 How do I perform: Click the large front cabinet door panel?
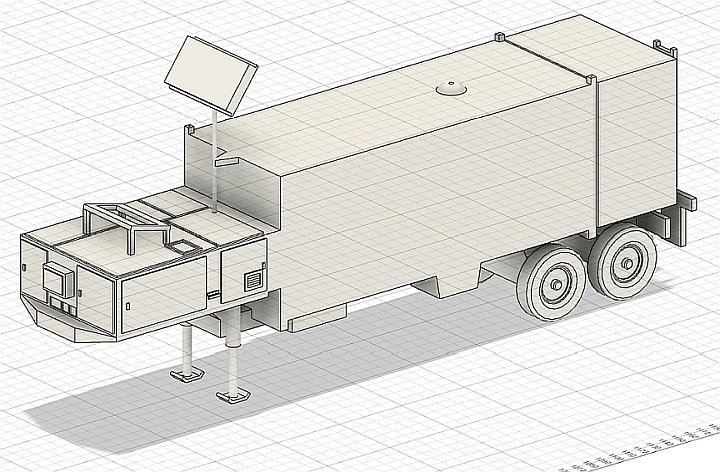(x=163, y=294)
